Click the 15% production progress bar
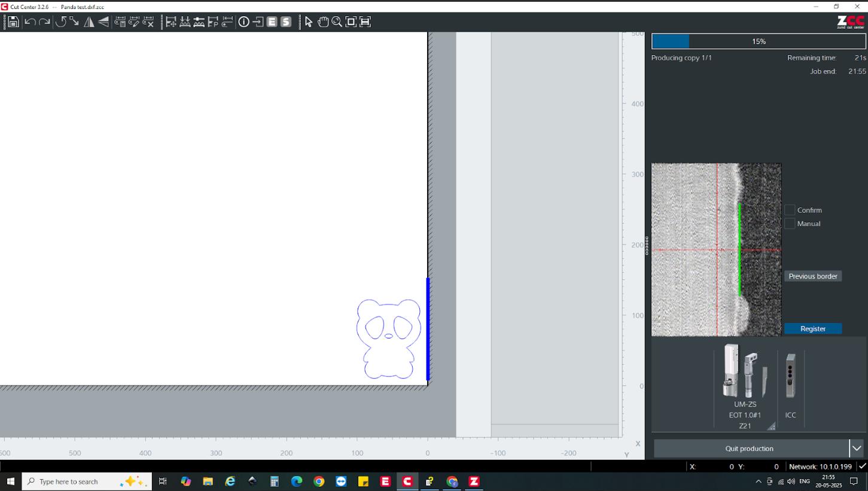This screenshot has width=868, height=491. 759,41
